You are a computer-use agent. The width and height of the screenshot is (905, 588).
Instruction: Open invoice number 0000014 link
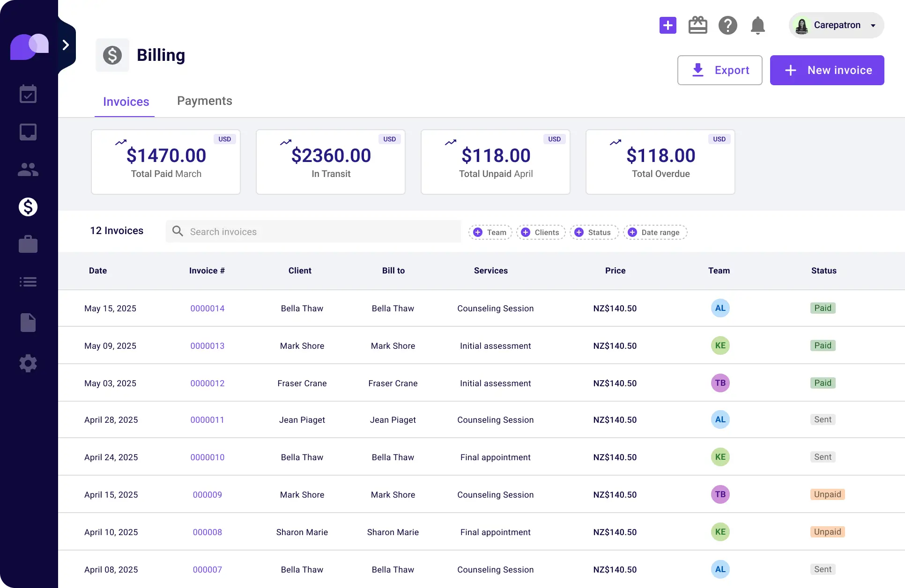pos(207,309)
